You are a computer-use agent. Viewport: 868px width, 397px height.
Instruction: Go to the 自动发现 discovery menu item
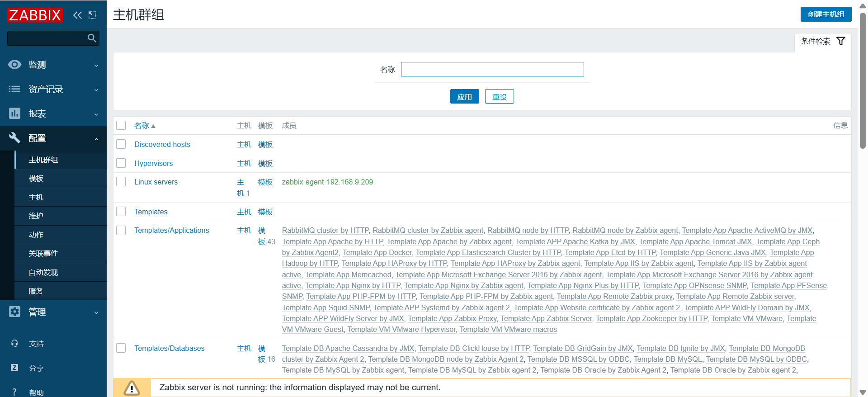43,272
